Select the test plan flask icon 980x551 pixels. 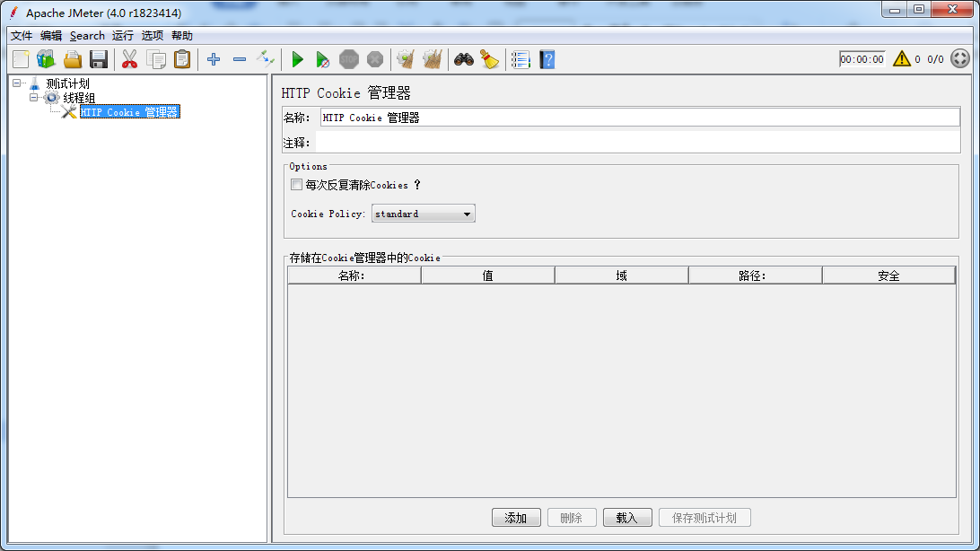34,83
